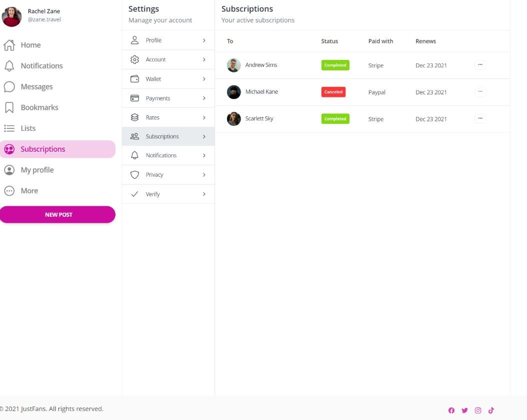
Task: Click the Twitter icon in footer
Action: click(x=464, y=411)
